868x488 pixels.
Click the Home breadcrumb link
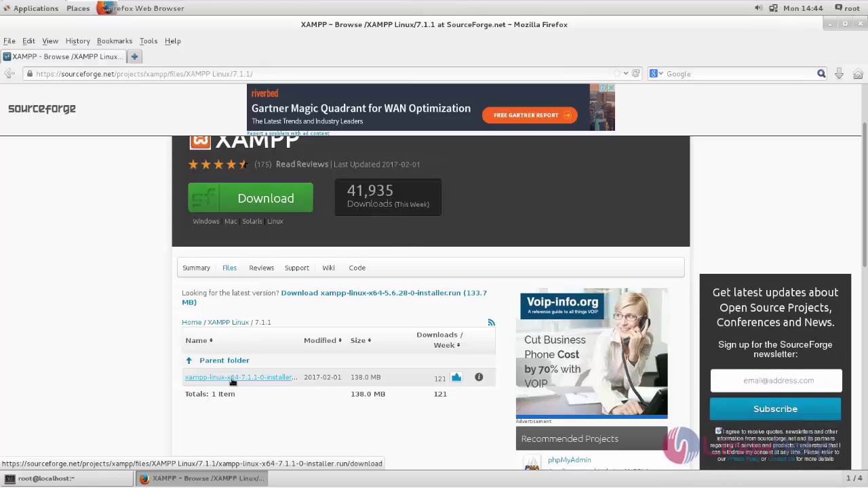pos(191,322)
